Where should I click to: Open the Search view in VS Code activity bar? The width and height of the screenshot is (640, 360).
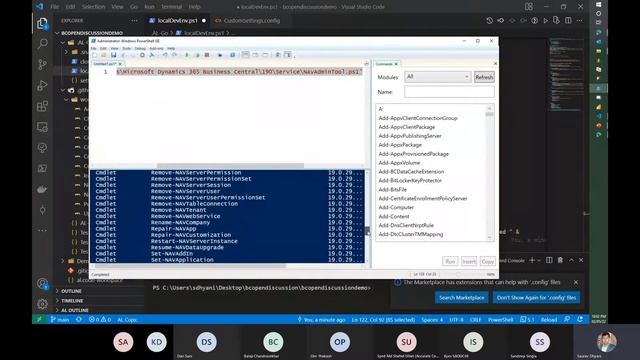[x=42, y=44]
